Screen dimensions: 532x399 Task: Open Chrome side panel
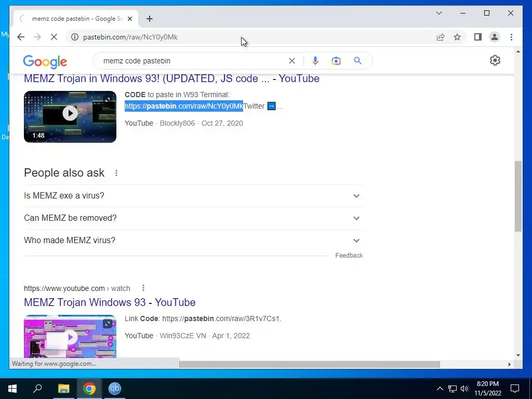(478, 37)
